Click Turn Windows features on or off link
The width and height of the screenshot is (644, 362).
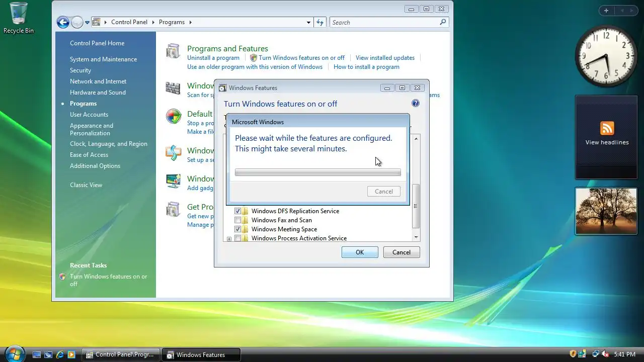(x=302, y=58)
